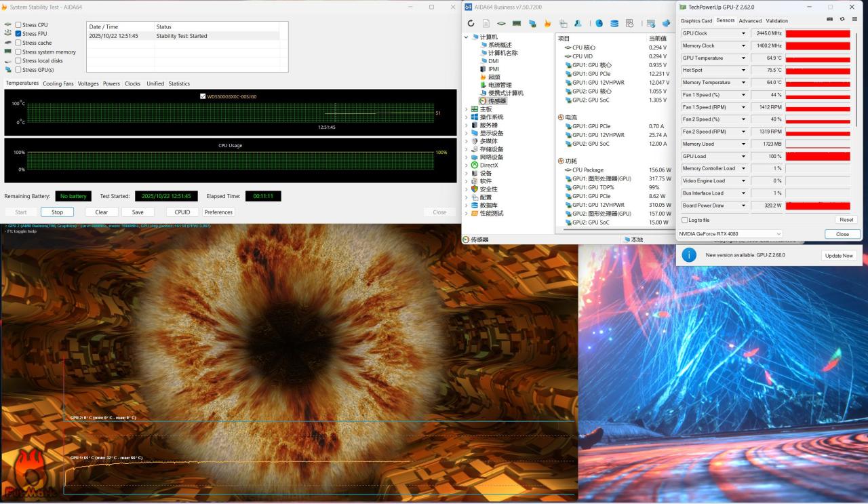The image size is (868, 504).
Task: Open stability test Preferences
Action: click(218, 212)
